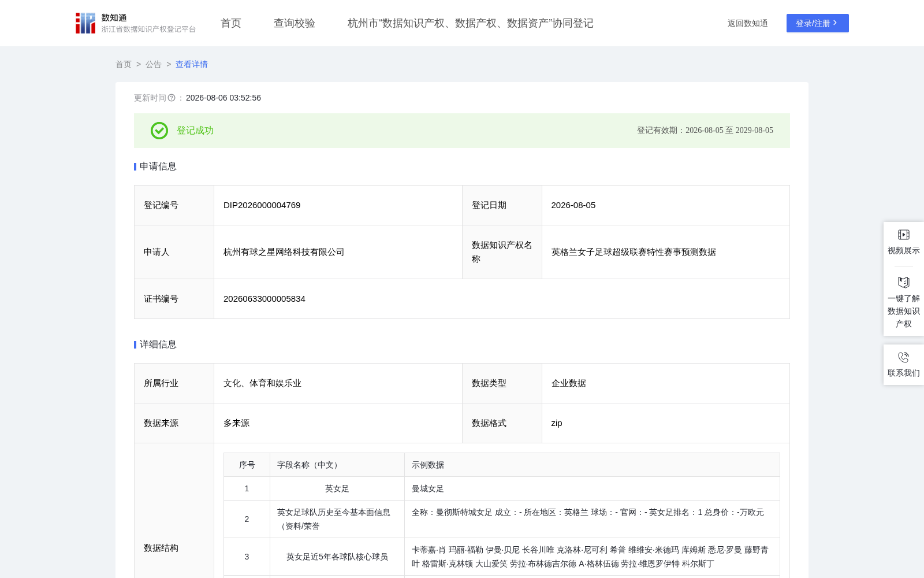Click 登记成功 status text

coord(195,131)
